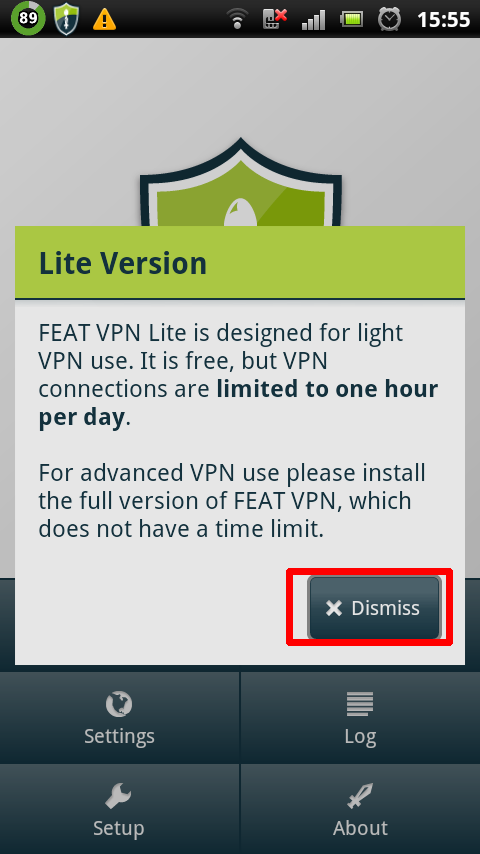Screen dimensions: 480x854
Task: Tap the Setup wrench icon
Action: pos(119,796)
